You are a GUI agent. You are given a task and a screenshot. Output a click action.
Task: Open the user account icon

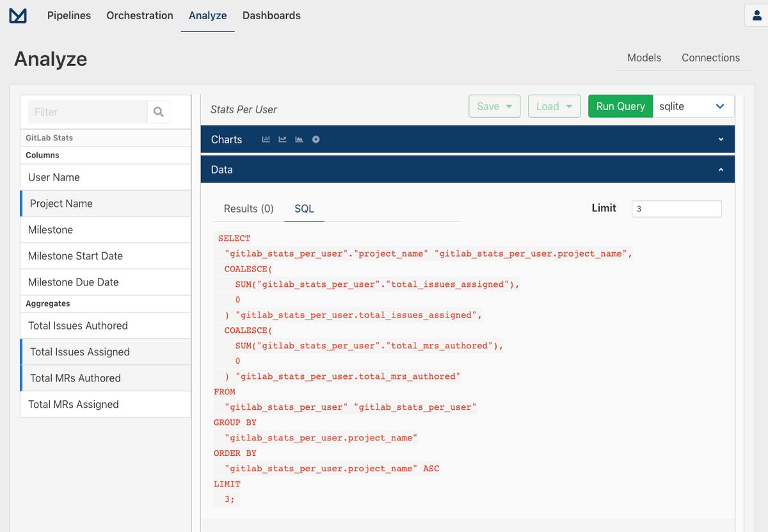pos(757,15)
